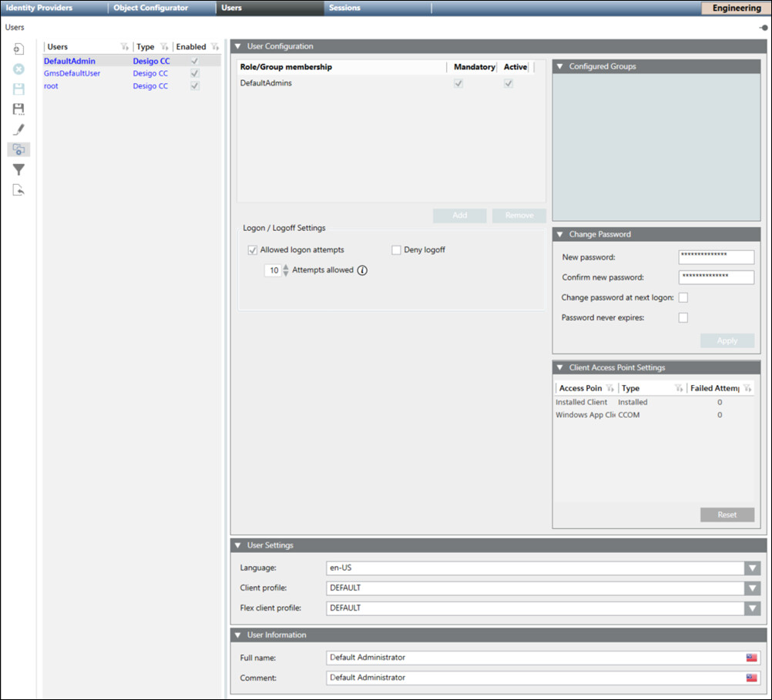Click the delete circle-X icon in sidebar

click(x=19, y=69)
